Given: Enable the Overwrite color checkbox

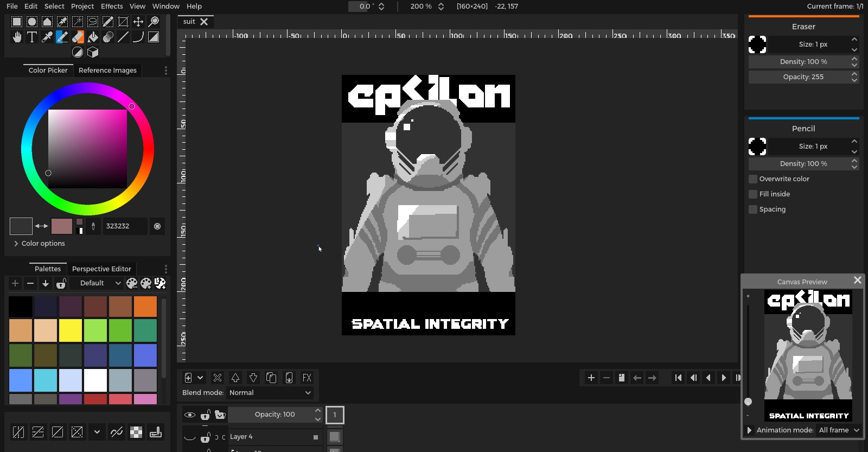Looking at the screenshot, I should point(753,179).
